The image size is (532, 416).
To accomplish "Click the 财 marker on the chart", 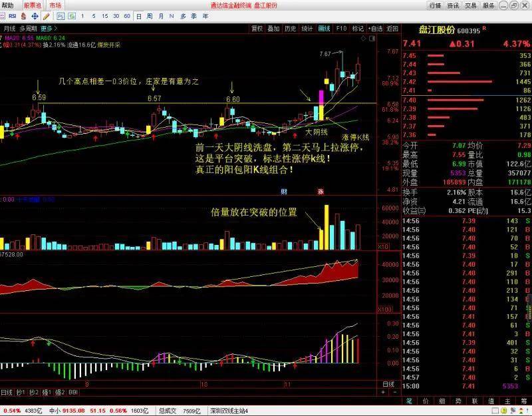I will (x=284, y=192).
